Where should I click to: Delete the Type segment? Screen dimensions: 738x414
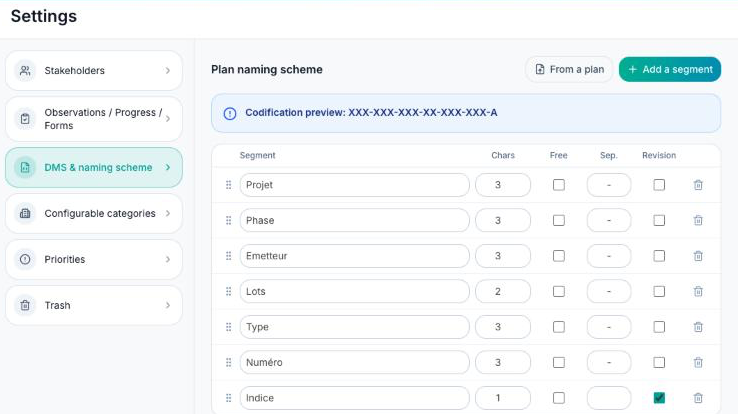pos(698,327)
